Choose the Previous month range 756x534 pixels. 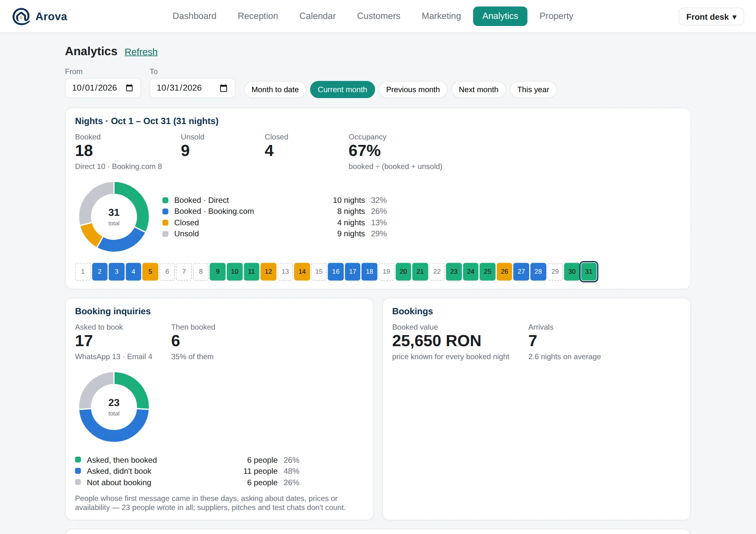tap(413, 89)
